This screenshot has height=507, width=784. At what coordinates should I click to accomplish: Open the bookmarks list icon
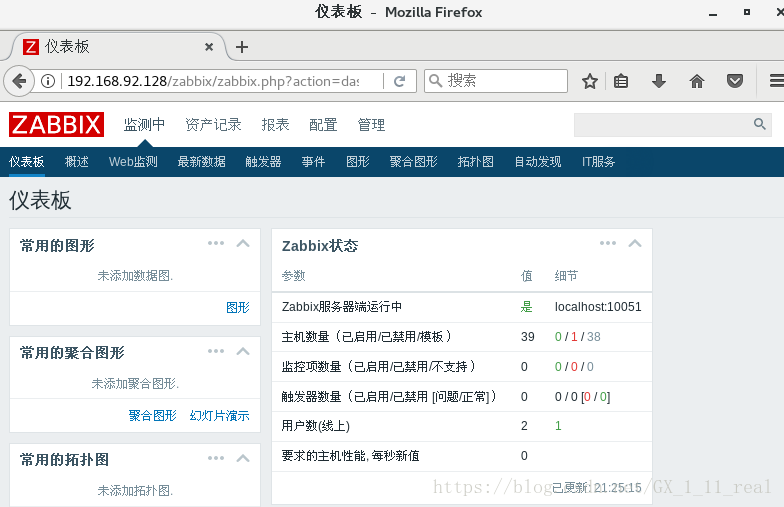tap(621, 81)
